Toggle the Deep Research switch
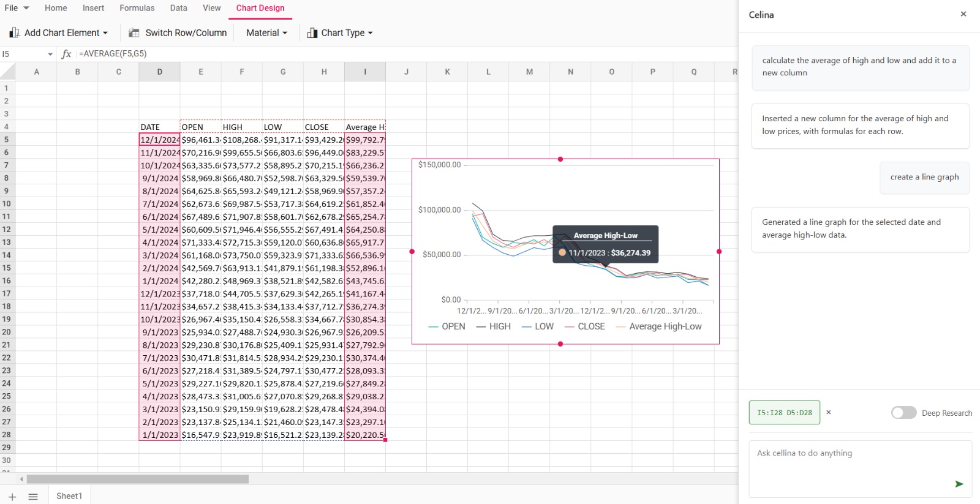Image resolution: width=980 pixels, height=504 pixels. 904,413
